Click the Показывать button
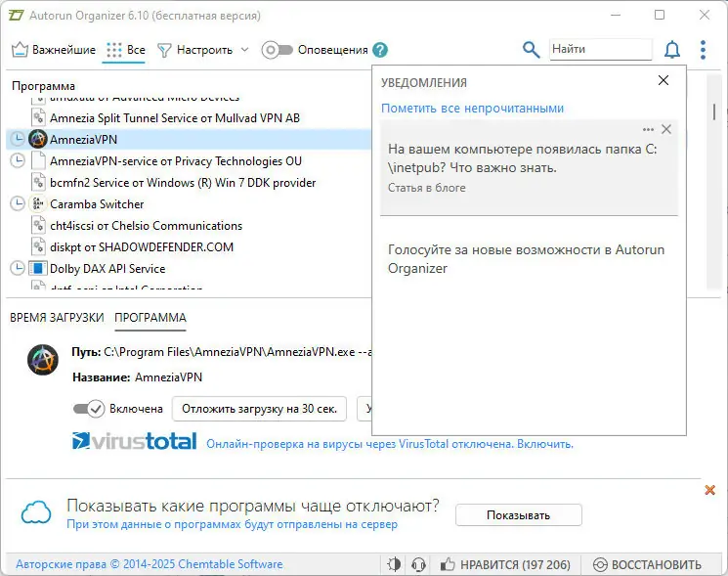 click(518, 515)
